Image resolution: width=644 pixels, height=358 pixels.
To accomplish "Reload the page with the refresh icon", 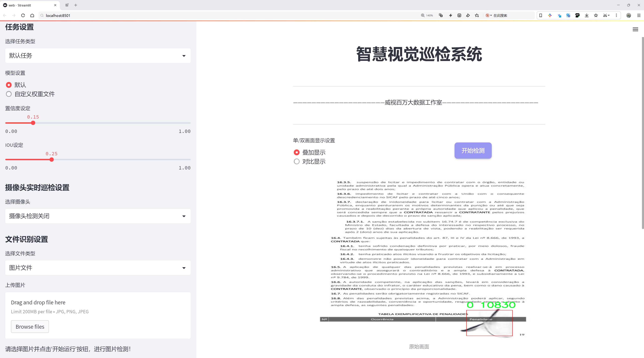I will tap(23, 15).
